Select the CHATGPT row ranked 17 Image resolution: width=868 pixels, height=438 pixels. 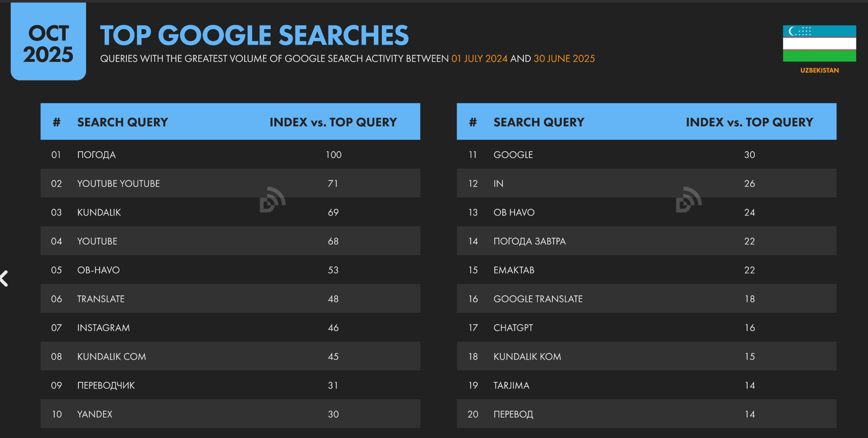646,327
